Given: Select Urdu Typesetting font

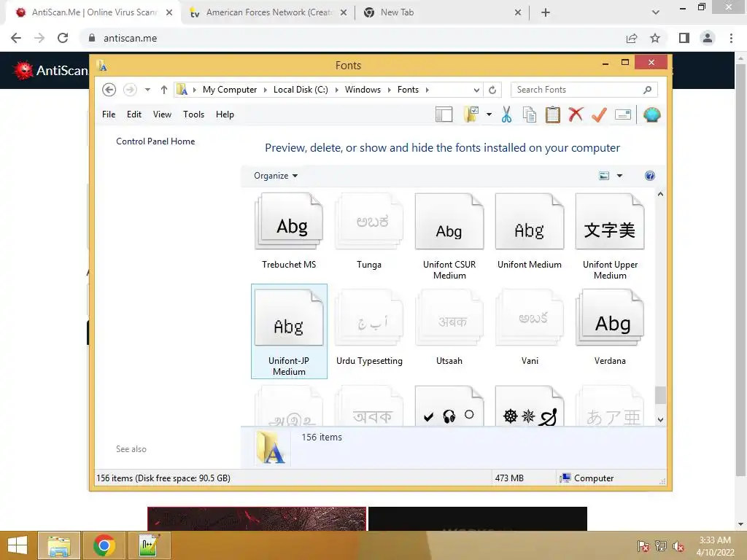Looking at the screenshot, I should tap(369, 328).
